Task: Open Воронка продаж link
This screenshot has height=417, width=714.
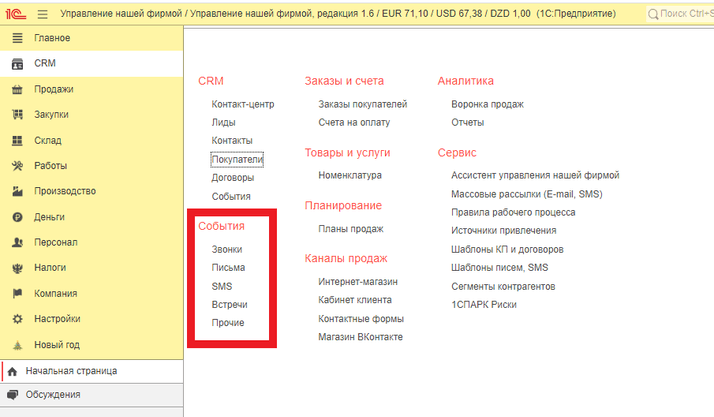Action: [x=487, y=104]
